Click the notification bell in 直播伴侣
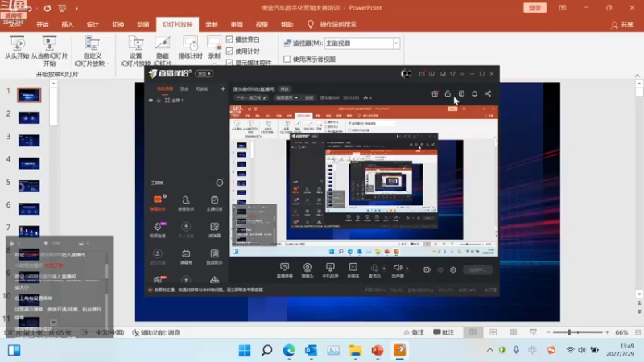This screenshot has width=644, height=362. click(x=474, y=93)
